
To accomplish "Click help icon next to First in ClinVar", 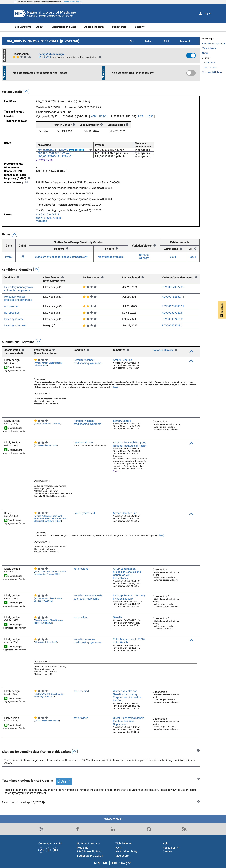I will (74, 125).
